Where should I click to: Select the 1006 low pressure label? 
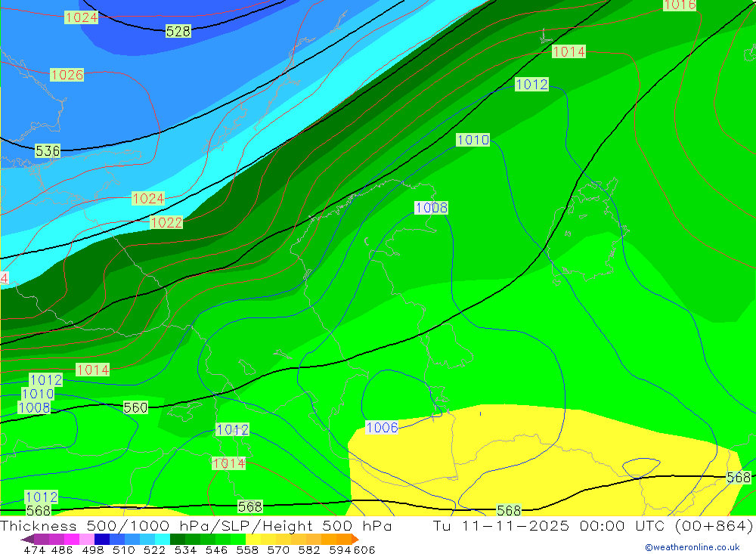point(382,428)
